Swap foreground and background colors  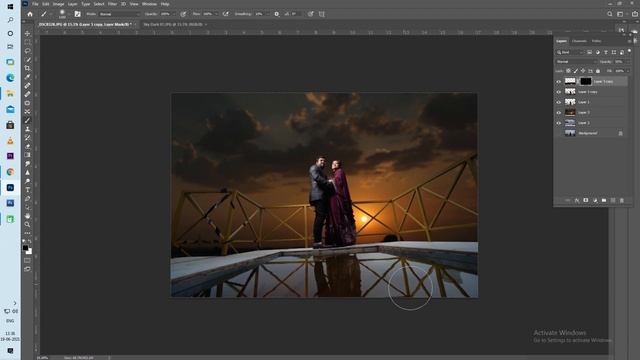pos(30,242)
